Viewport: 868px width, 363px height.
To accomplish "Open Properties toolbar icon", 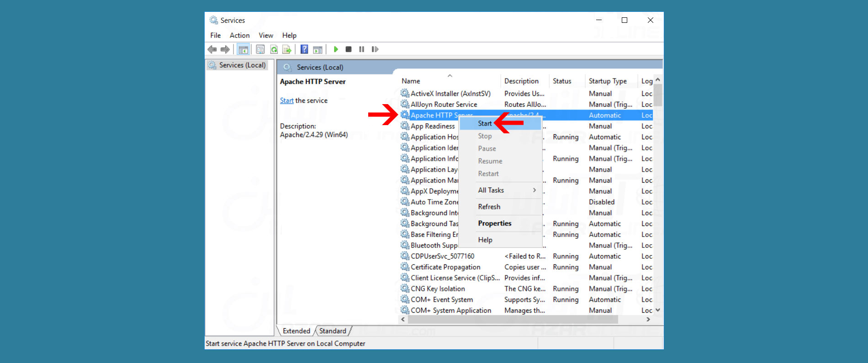I will 260,49.
